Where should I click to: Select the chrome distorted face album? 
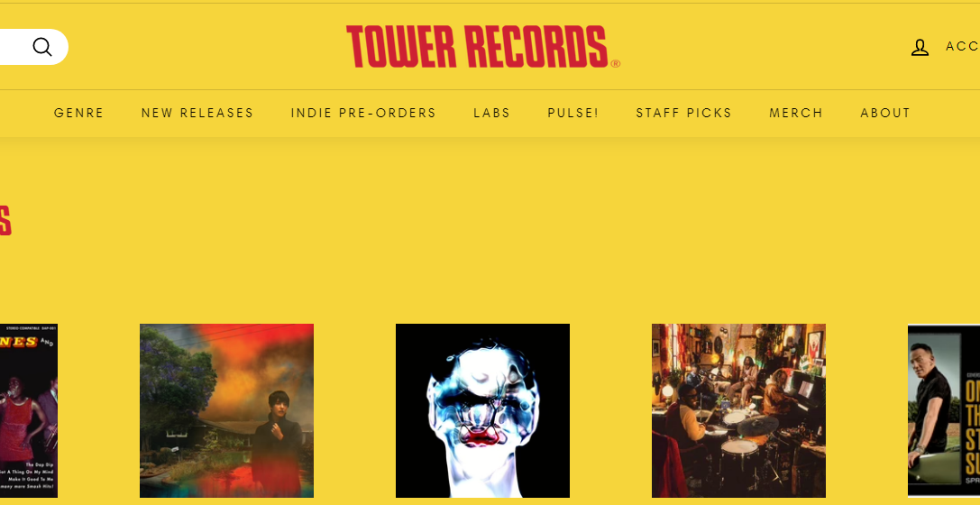(x=482, y=410)
